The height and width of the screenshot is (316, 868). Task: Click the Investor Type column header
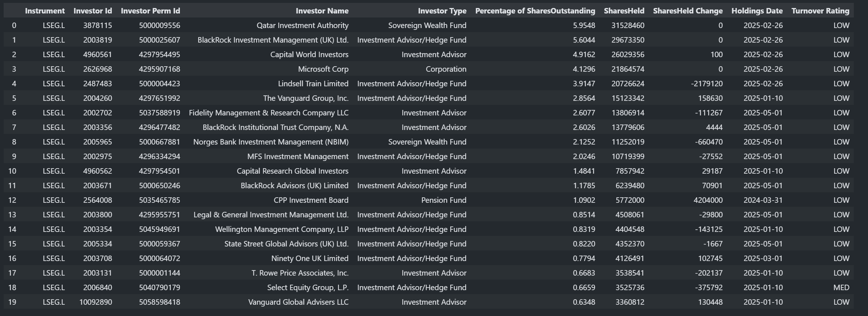[x=442, y=11]
